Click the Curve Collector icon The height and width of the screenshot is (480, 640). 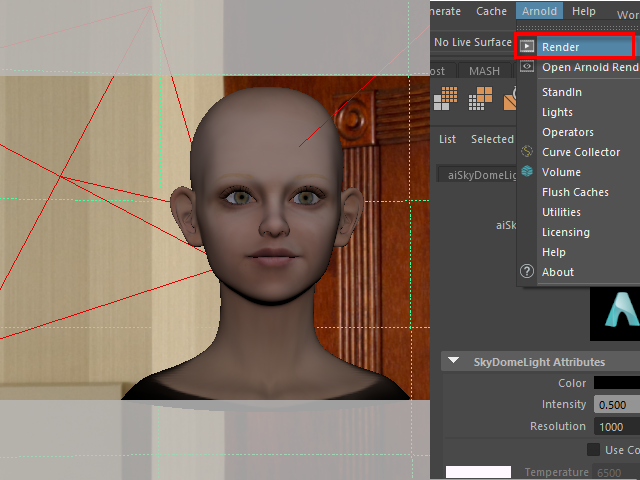[x=527, y=152]
